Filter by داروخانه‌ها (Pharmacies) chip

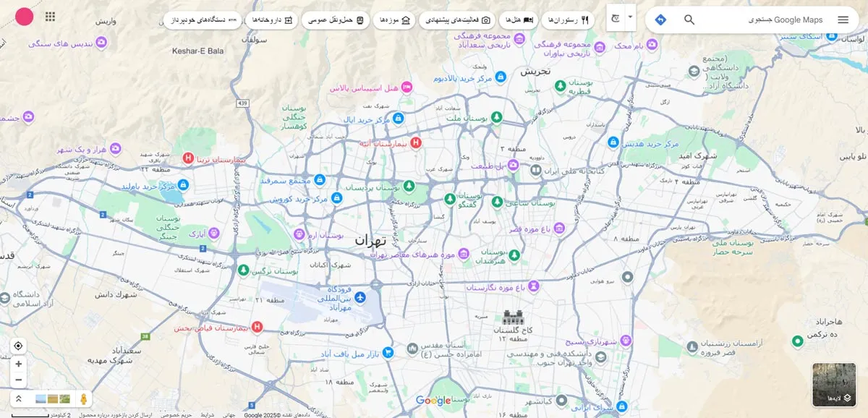[x=271, y=20]
